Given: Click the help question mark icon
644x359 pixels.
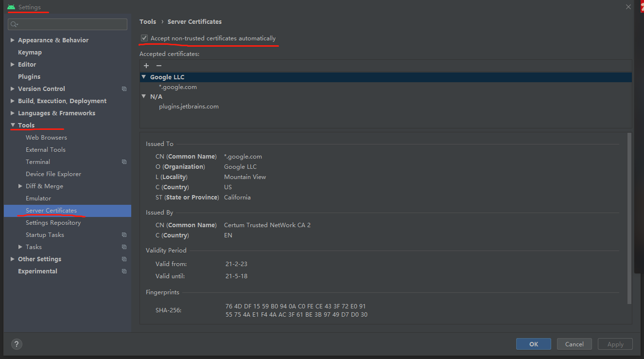Looking at the screenshot, I should [x=17, y=344].
